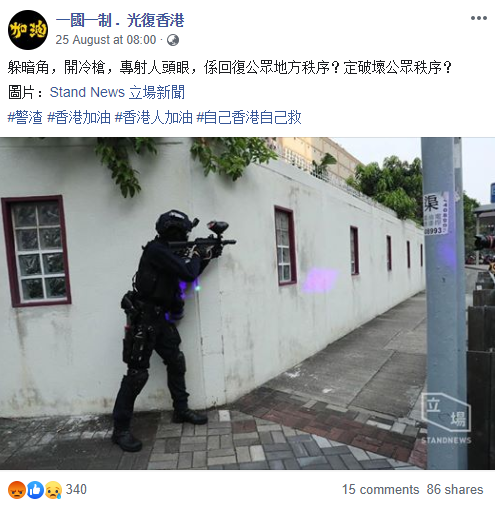View the 86 shares list
The width and height of the screenshot is (495, 507).
455,489
